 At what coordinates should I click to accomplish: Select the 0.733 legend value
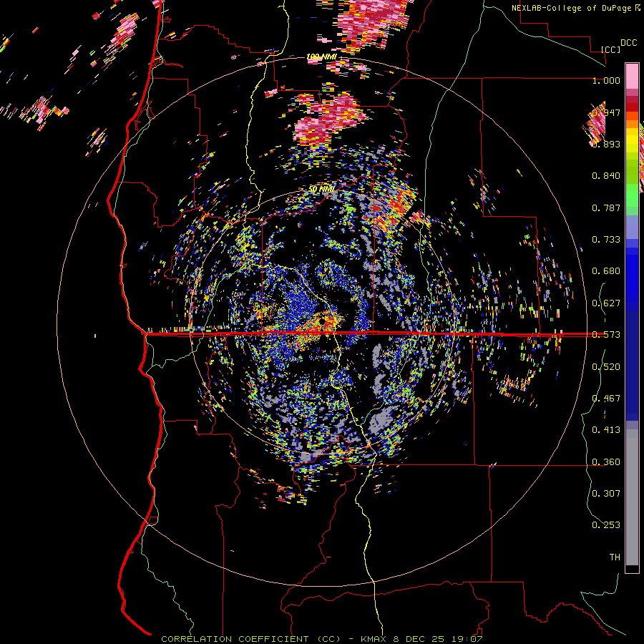click(x=606, y=239)
